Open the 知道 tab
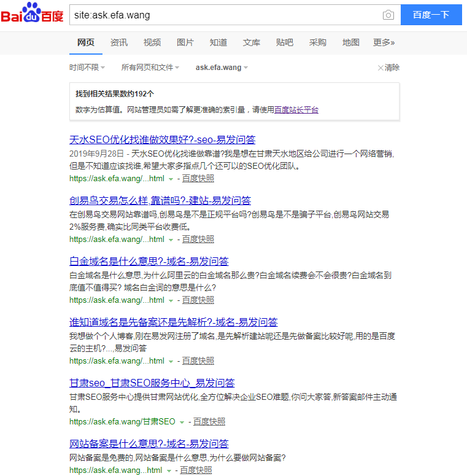 click(x=218, y=42)
